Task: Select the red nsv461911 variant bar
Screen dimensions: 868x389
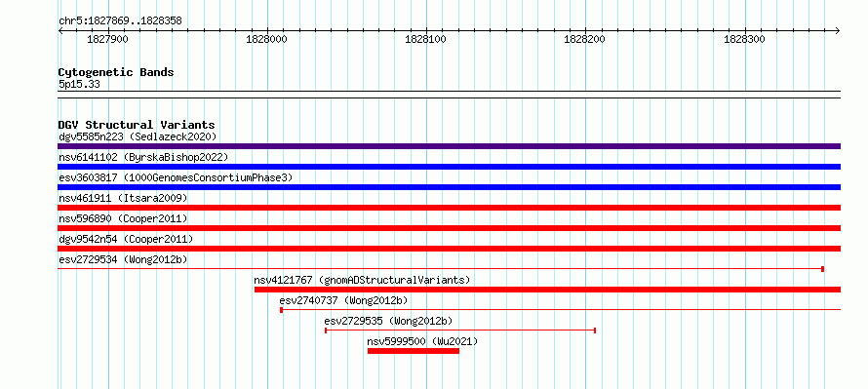Action: point(449,208)
